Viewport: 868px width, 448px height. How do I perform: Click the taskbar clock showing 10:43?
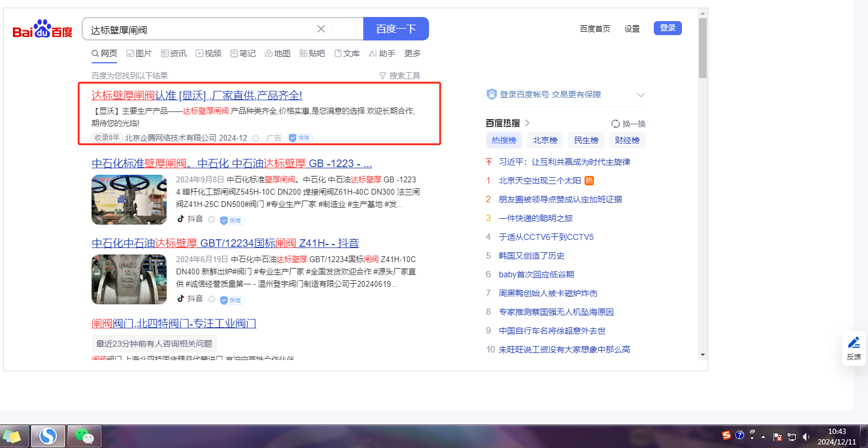click(x=837, y=436)
